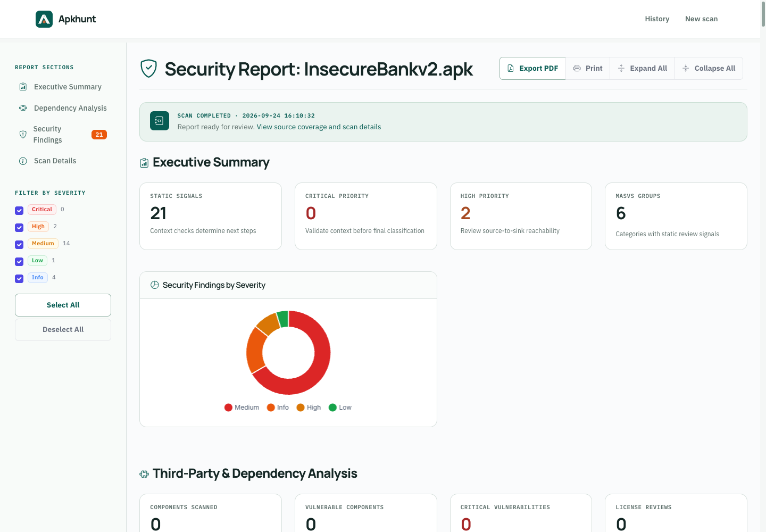Click the Scan Details info icon

23,161
